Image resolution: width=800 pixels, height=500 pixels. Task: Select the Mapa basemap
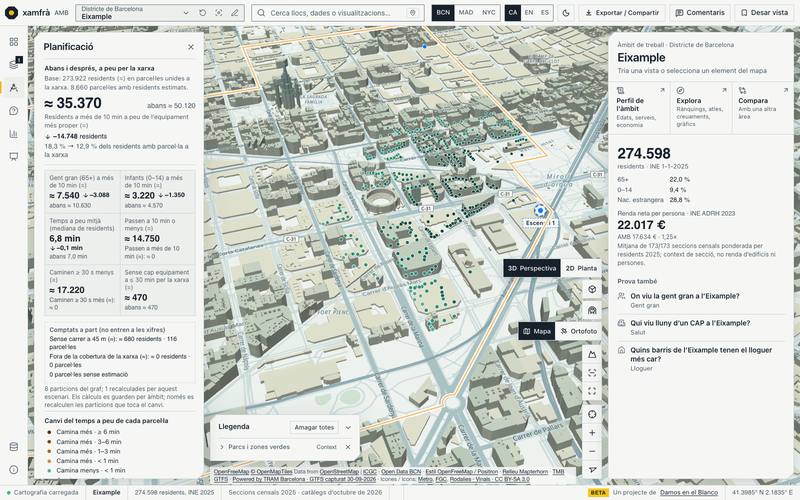[x=537, y=331]
